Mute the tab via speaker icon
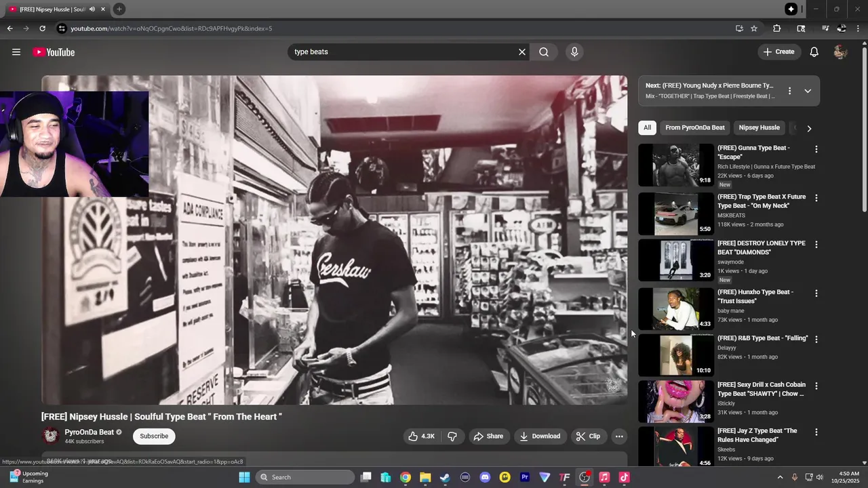 click(92, 9)
